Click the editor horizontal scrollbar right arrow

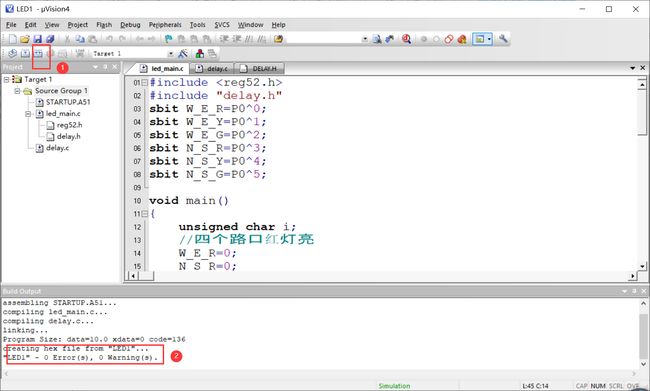point(633,276)
